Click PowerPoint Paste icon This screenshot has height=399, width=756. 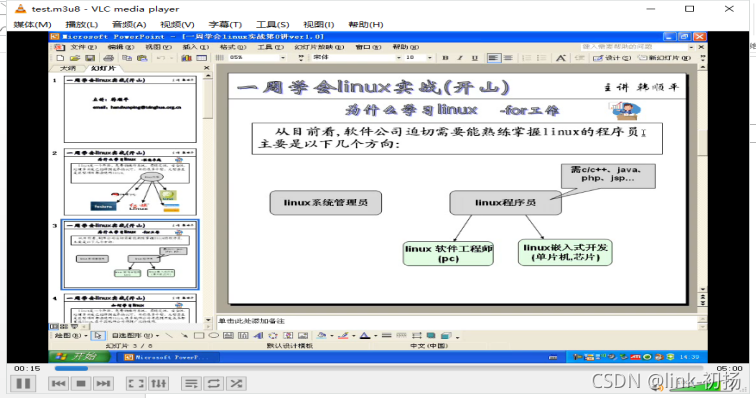click(142, 58)
